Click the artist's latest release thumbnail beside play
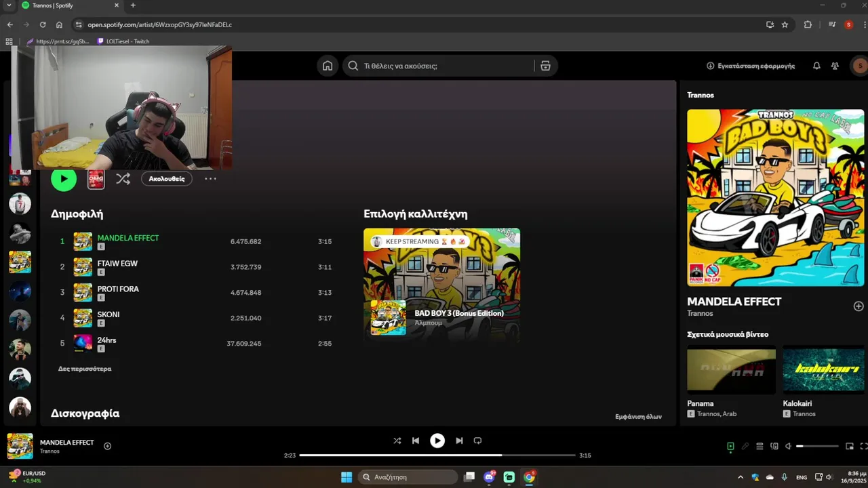The image size is (868, 488). [x=96, y=179]
